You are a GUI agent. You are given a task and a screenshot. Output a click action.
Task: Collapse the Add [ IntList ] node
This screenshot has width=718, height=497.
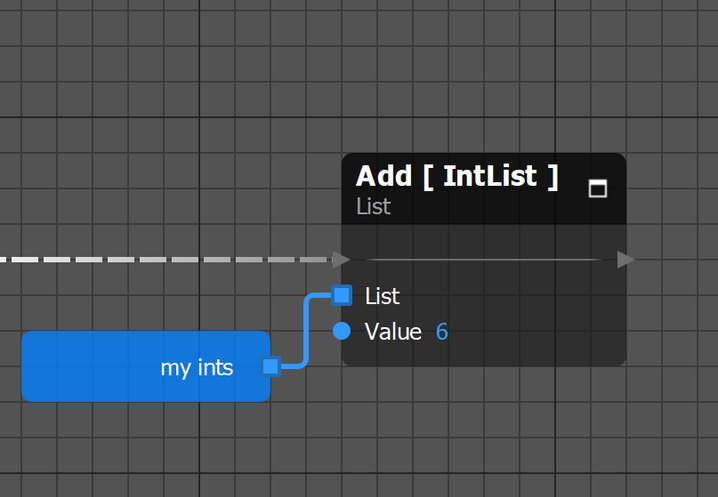[x=598, y=188]
